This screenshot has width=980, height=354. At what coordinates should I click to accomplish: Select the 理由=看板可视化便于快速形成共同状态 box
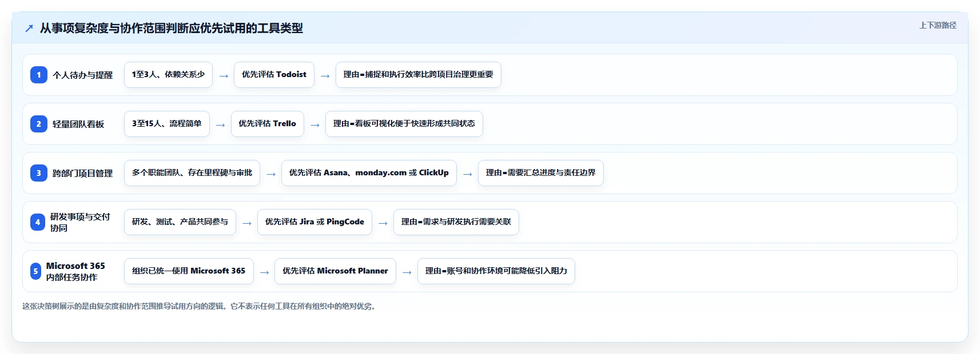(x=404, y=124)
